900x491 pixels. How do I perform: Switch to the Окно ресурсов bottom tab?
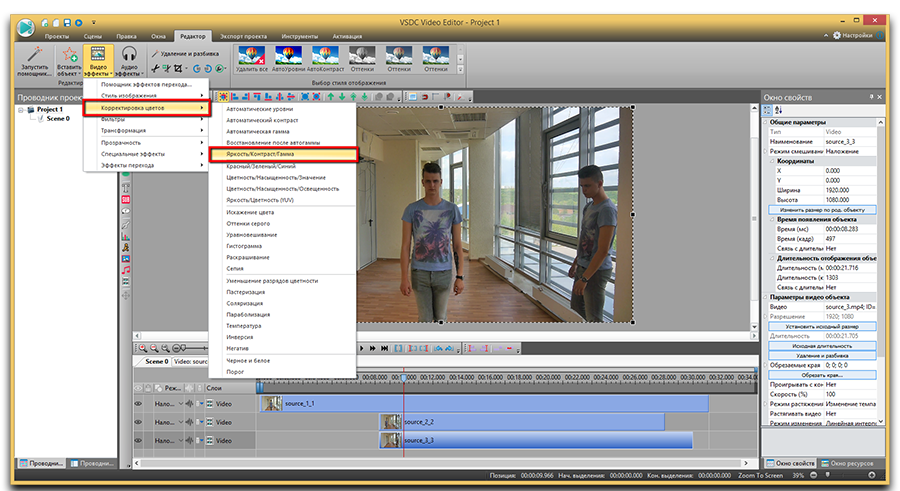[847, 463]
